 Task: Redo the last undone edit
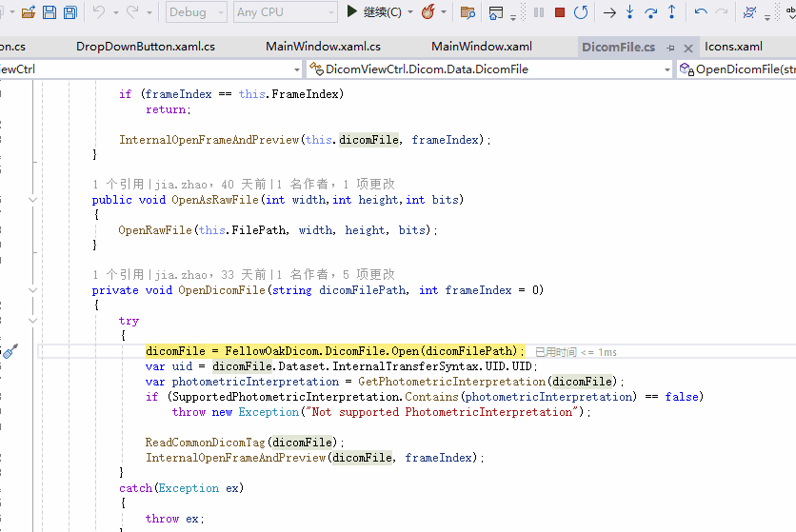pyautogui.click(x=132, y=12)
